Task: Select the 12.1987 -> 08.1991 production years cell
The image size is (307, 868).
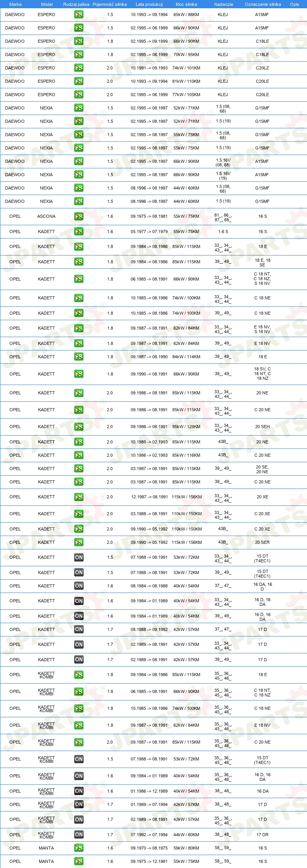Action: pos(149,497)
